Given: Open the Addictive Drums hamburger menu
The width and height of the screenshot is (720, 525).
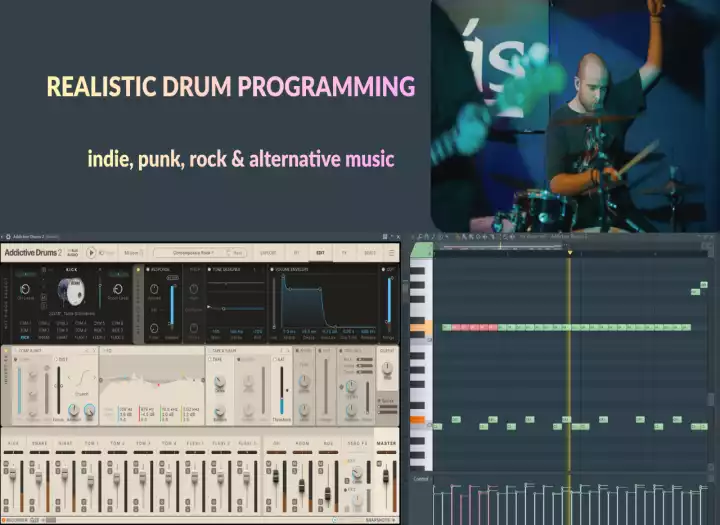Looking at the screenshot, I should tap(391, 253).
